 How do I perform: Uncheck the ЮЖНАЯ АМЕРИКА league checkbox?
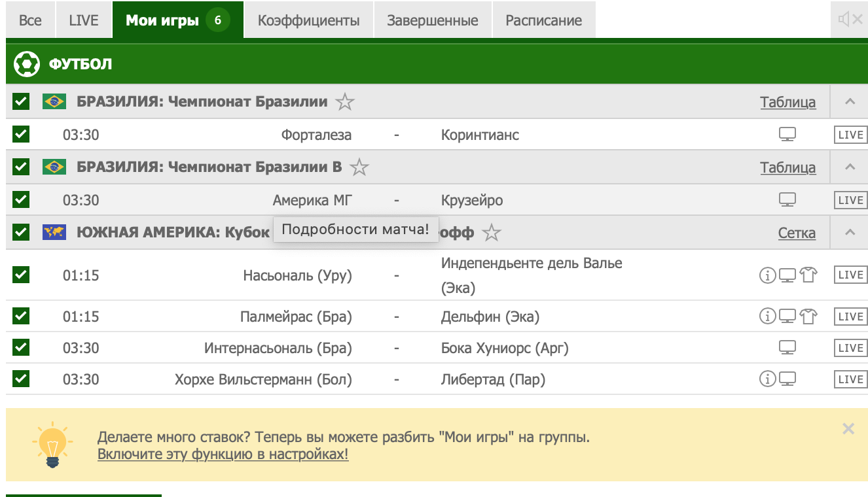[x=21, y=232]
